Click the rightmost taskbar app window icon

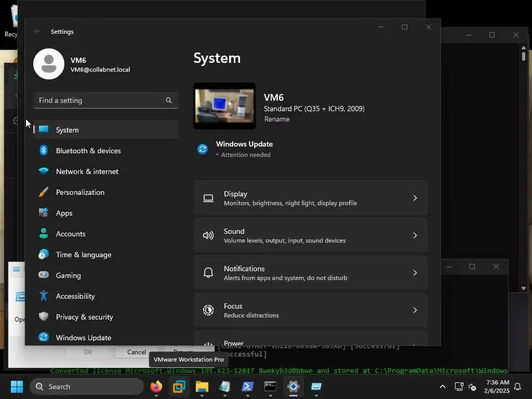pos(316,387)
